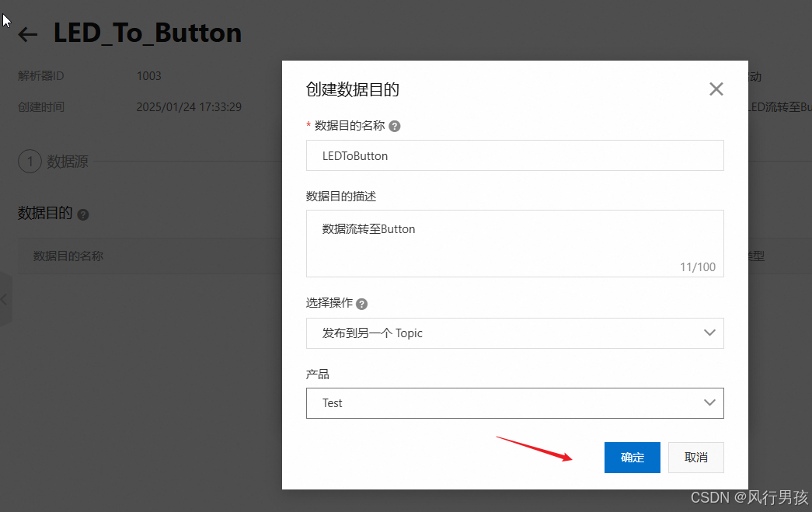Screen dimensions: 812x512
Task: Click creation time 2025/01/24 17:33:29
Action: [x=189, y=107]
